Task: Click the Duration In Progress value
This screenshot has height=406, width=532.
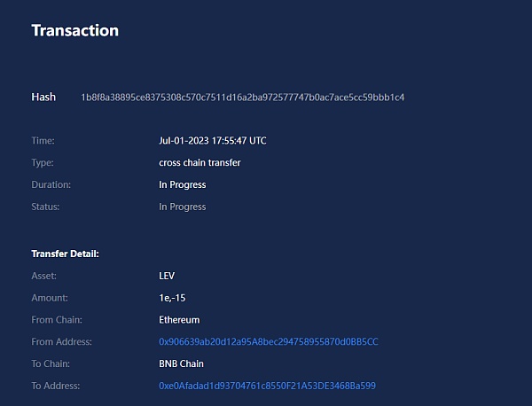Action: click(x=182, y=185)
